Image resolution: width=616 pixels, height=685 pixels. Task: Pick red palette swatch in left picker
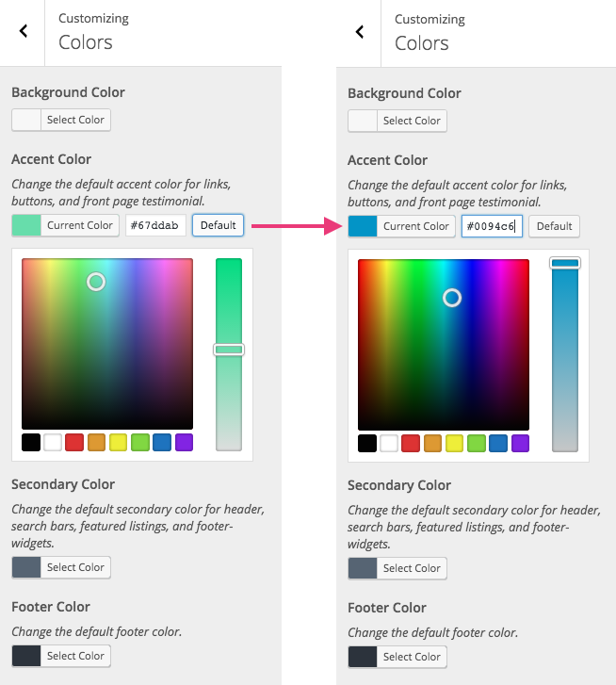pos(74,442)
